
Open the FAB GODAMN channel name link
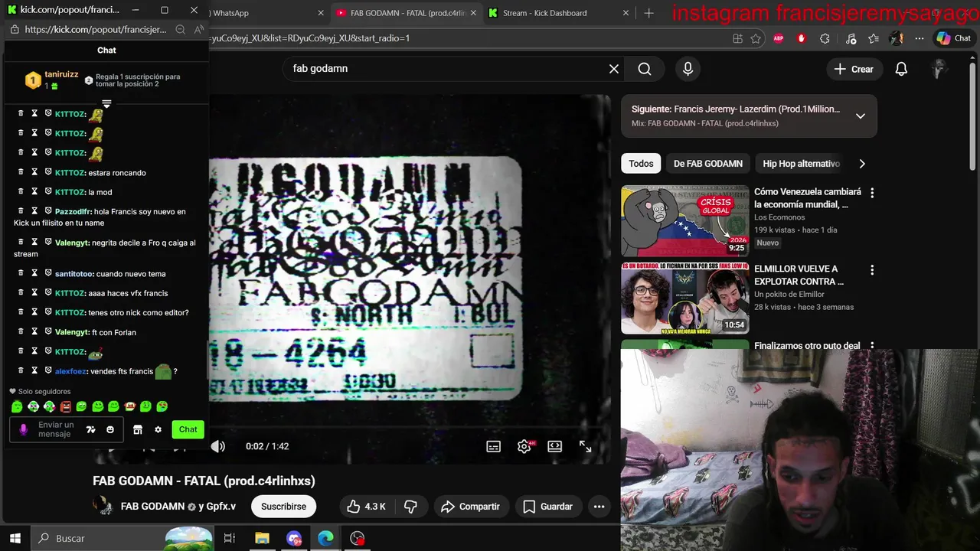152,507
